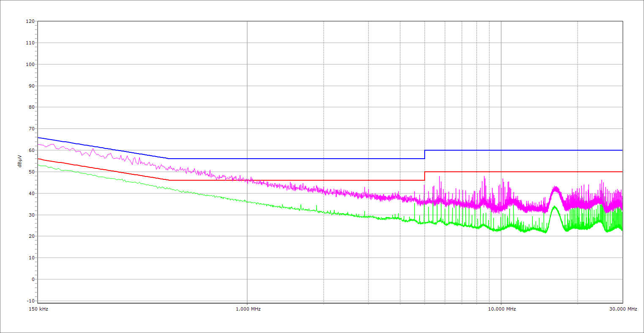Click the green trace's broad hump peak
644x333 pixels.
(554, 207)
